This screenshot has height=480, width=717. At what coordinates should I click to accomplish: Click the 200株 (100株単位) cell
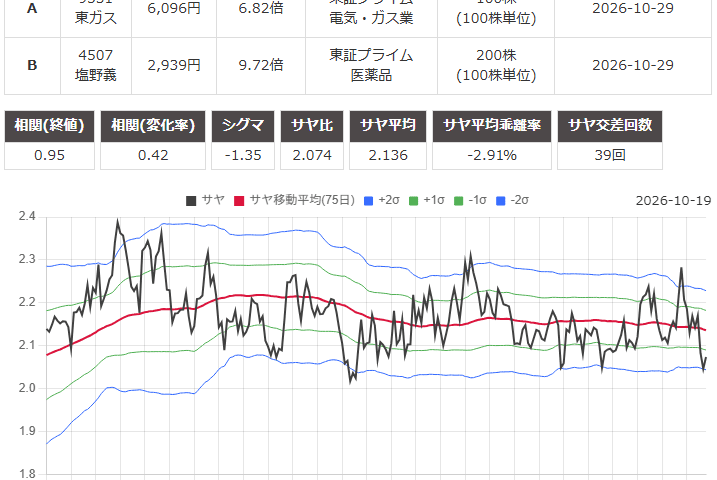coord(496,65)
